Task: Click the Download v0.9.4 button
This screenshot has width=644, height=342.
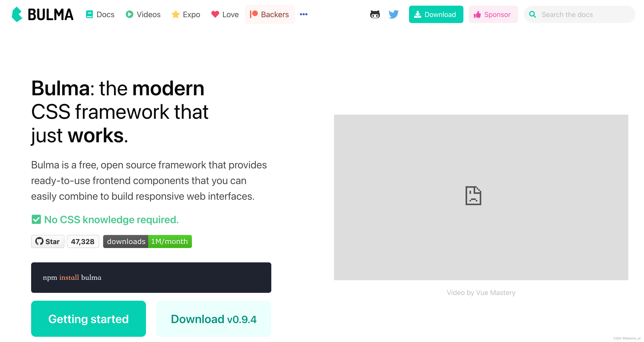Action: 214,319
